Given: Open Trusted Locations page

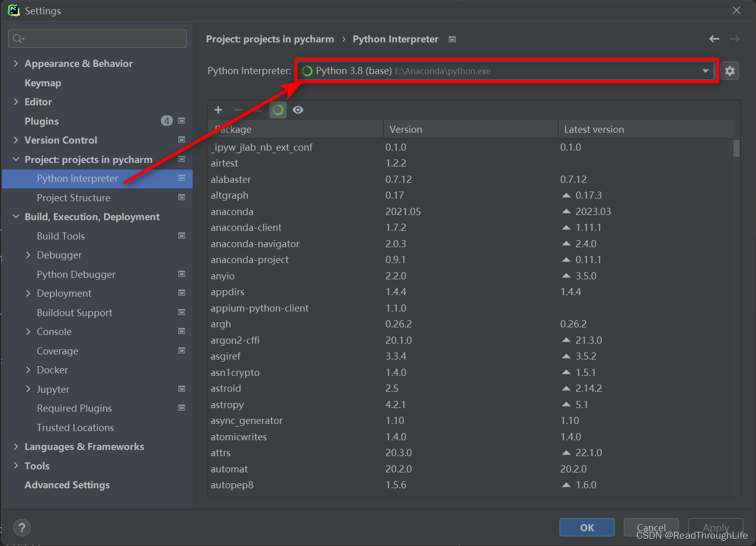Looking at the screenshot, I should pos(75,428).
